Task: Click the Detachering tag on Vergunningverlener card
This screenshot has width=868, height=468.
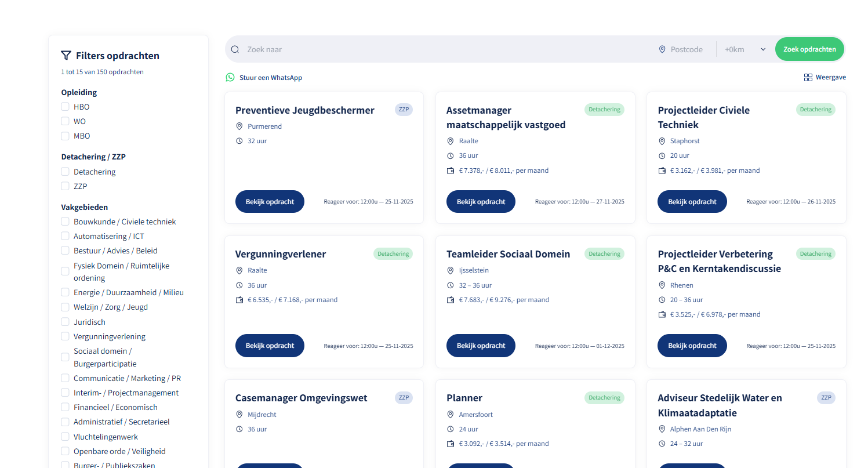Action: pos(393,253)
